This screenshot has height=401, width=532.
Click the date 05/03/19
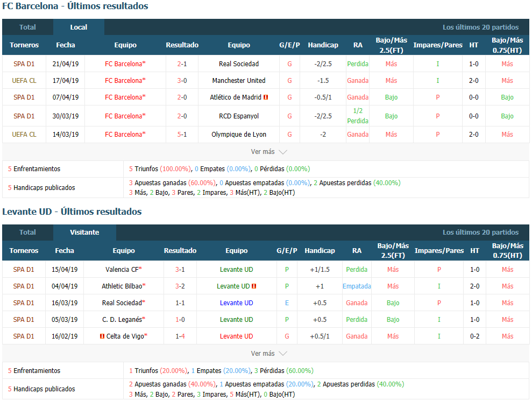point(65,320)
